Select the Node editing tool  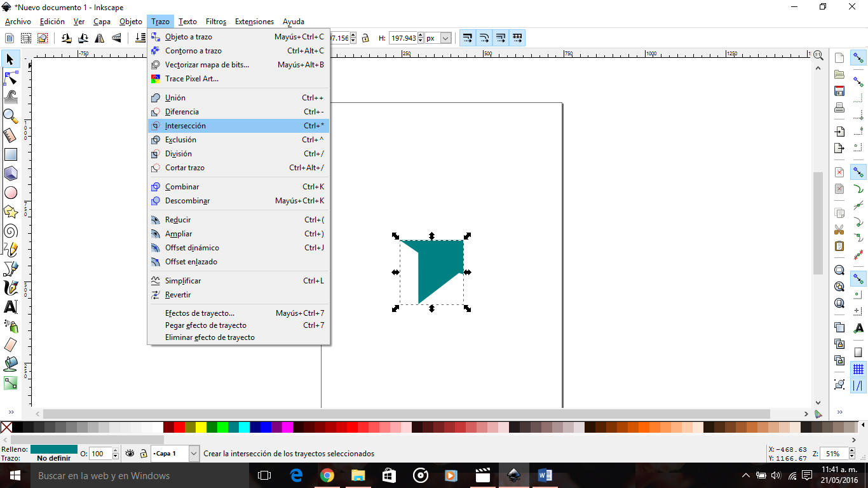(x=10, y=78)
